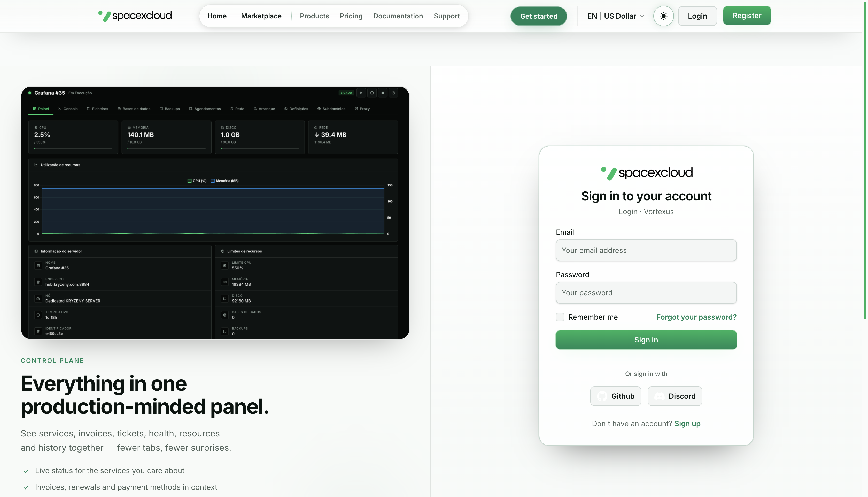868x497 pixels.
Task: Select the Agendamentos tab in preview
Action: pos(205,109)
